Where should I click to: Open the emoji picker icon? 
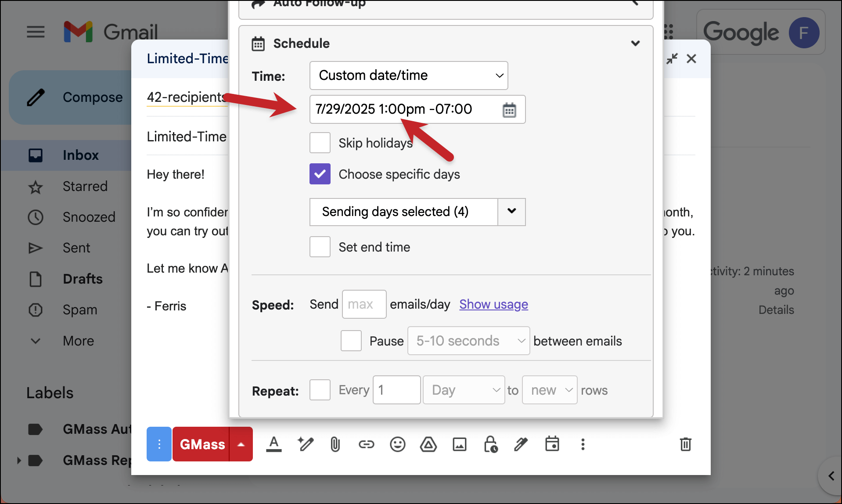tap(397, 444)
